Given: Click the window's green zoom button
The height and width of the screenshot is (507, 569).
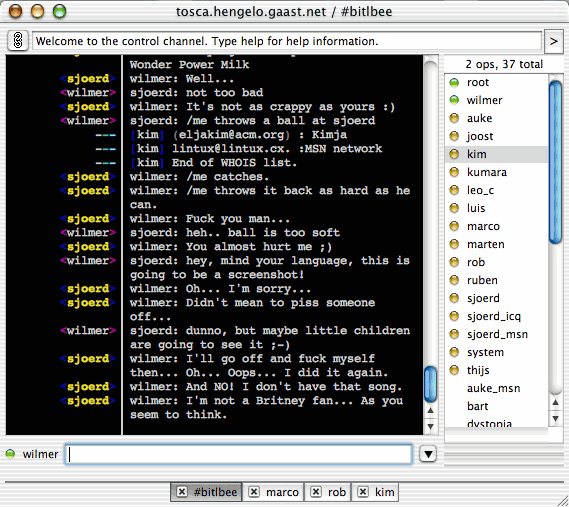Looking at the screenshot, I should point(59,12).
